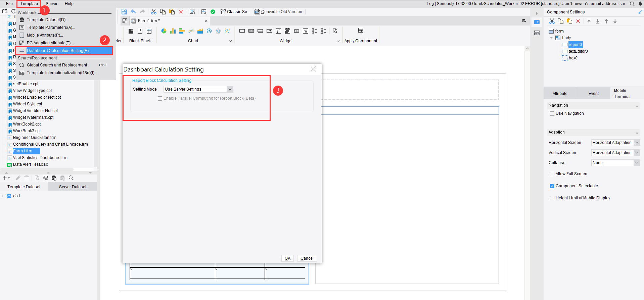Add a date widget from the Widget group

point(287,31)
